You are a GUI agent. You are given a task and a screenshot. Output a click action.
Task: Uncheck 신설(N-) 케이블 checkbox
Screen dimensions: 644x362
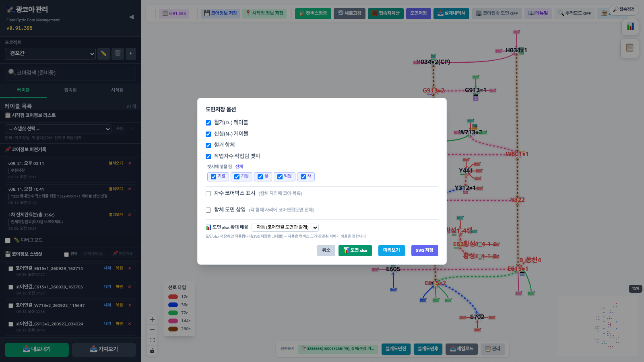pos(208,134)
